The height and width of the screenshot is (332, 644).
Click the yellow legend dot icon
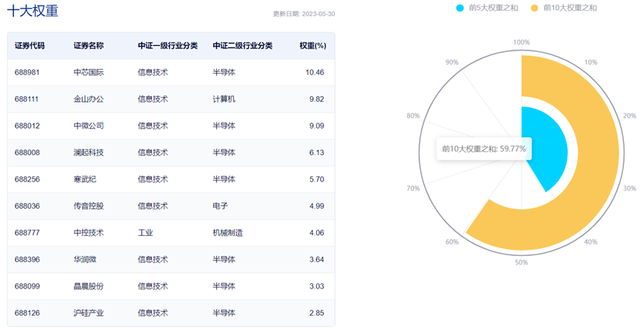click(x=535, y=8)
